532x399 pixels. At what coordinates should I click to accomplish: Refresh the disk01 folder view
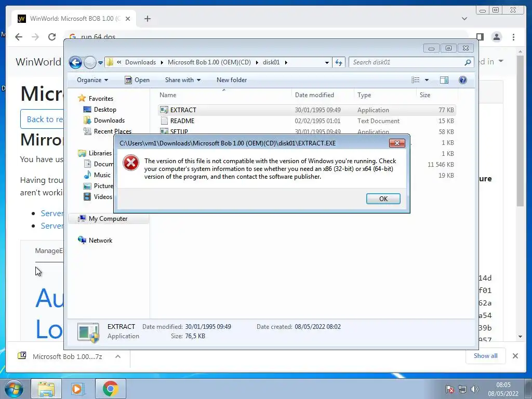(x=339, y=62)
